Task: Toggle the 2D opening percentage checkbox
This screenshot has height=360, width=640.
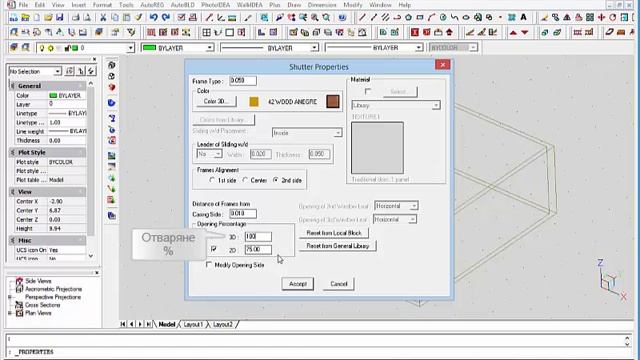Action: point(214,249)
